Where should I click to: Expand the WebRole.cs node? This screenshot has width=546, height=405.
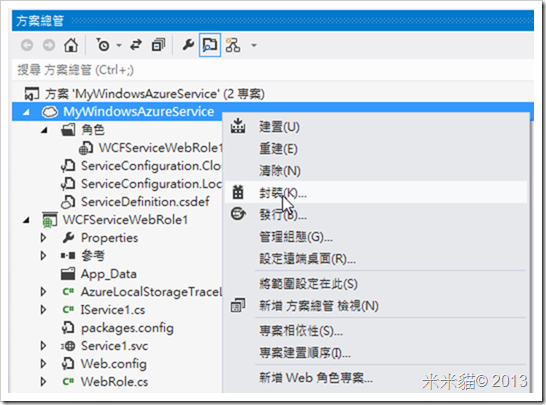[44, 382]
